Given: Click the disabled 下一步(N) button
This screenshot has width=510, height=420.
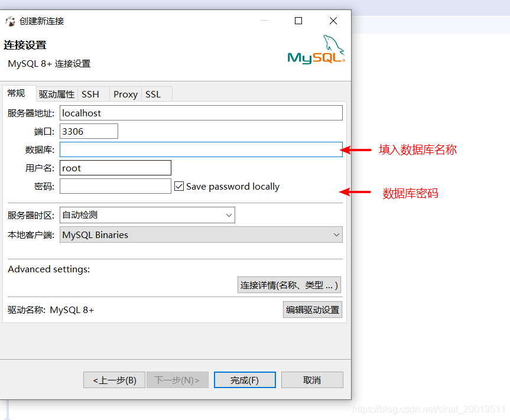Looking at the screenshot, I should [177, 380].
